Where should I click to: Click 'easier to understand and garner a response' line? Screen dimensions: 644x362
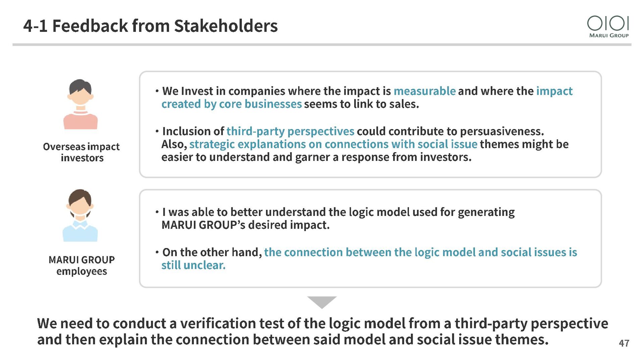click(316, 157)
